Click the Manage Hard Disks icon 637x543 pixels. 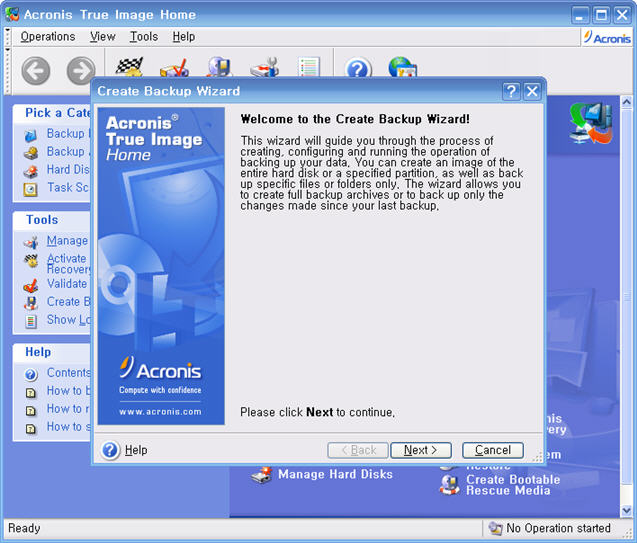coord(262,474)
